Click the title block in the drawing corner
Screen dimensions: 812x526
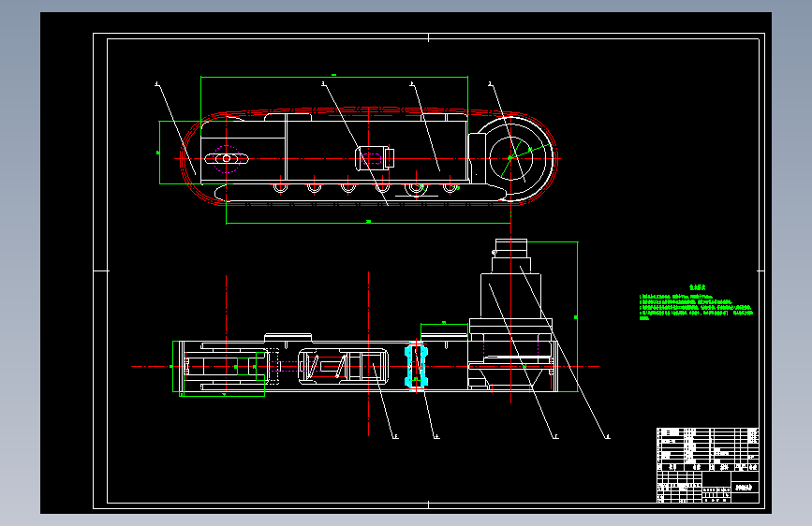pos(708,487)
